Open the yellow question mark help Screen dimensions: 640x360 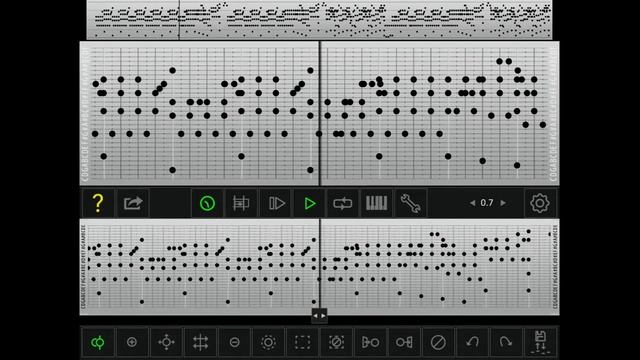coord(98,203)
